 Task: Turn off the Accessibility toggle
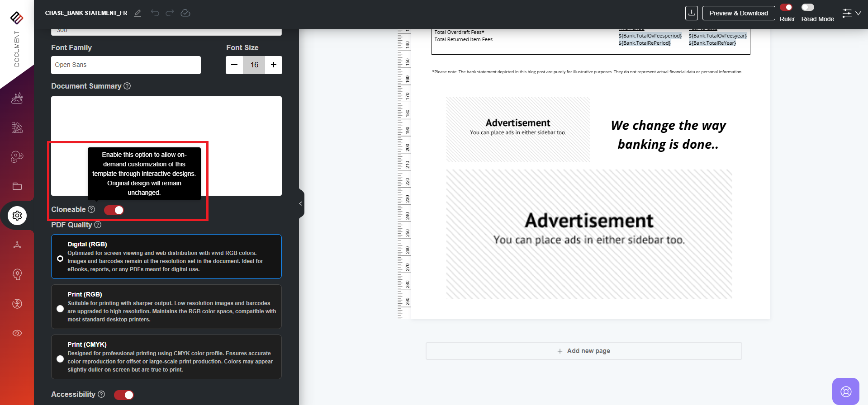(x=124, y=395)
